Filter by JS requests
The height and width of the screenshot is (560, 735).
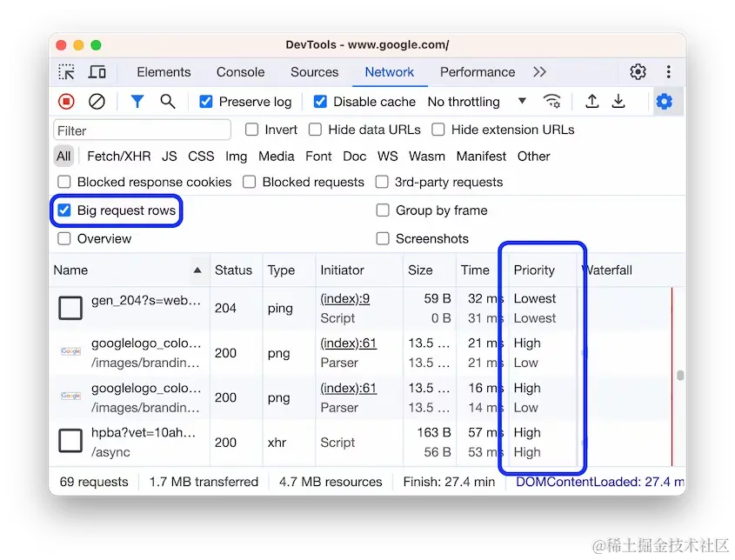coord(170,156)
